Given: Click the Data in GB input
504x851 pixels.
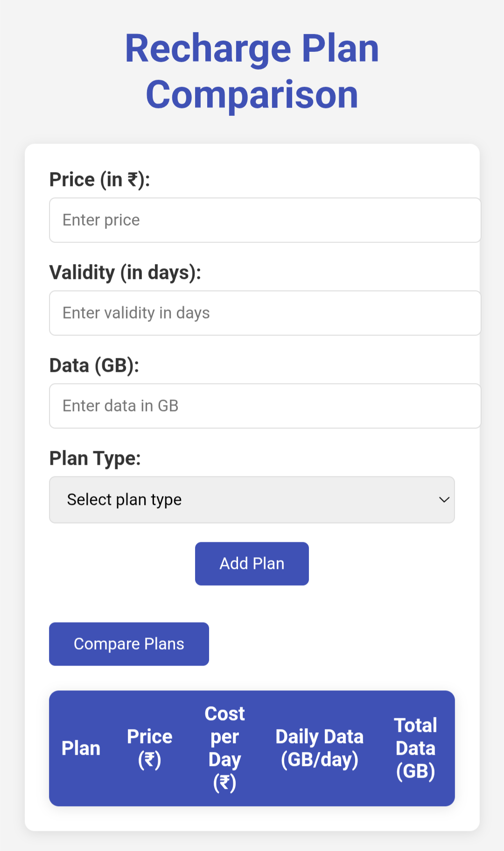Looking at the screenshot, I should tap(265, 406).
